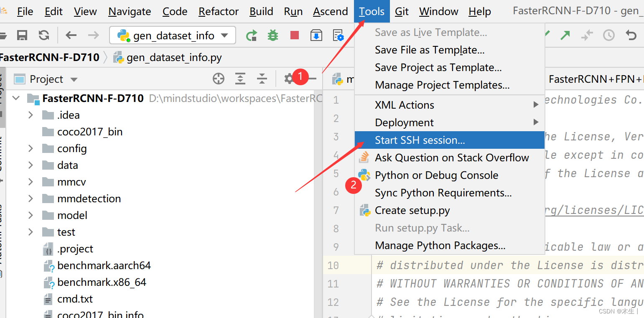Select Start SSH session menu item
Viewport: 644px width, 318px height.
coord(420,140)
